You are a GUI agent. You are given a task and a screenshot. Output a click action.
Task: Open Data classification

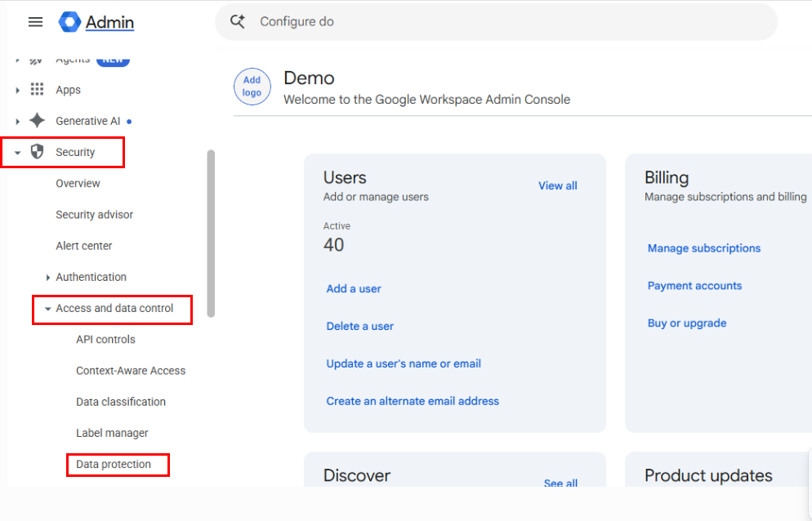(121, 402)
